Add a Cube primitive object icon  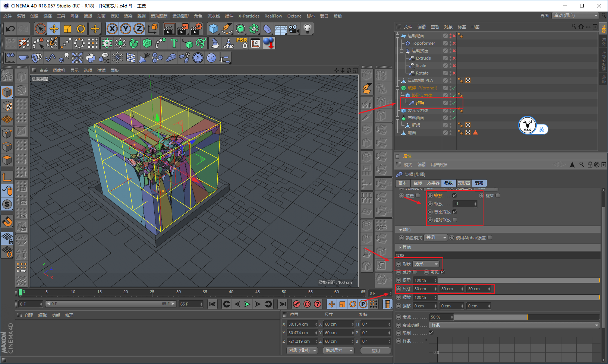214,29
